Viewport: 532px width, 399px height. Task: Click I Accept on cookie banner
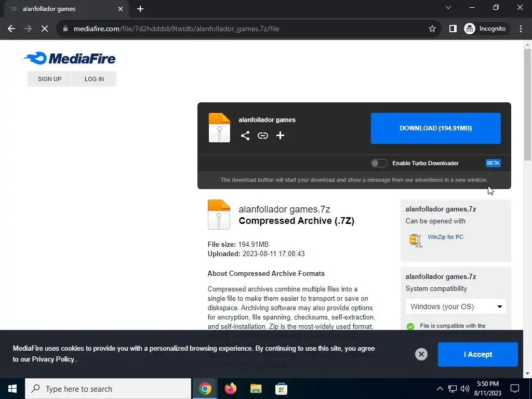(478, 354)
